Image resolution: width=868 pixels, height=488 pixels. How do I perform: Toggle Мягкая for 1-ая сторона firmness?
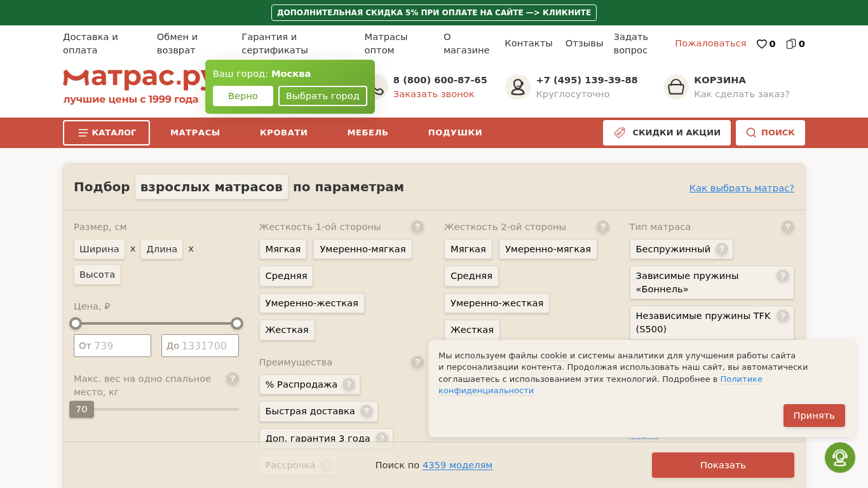click(283, 249)
